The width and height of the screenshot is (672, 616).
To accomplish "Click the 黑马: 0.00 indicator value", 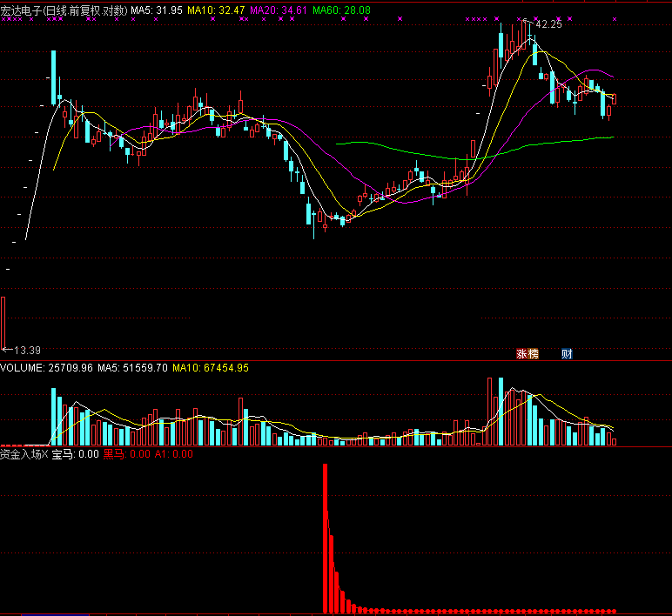I will 127,454.
